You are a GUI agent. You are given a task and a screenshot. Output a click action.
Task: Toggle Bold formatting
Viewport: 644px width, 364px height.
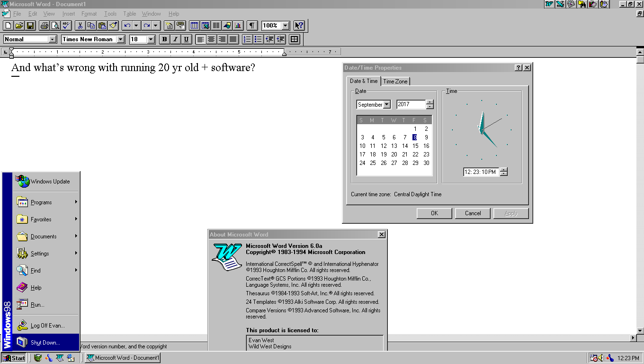coord(164,39)
